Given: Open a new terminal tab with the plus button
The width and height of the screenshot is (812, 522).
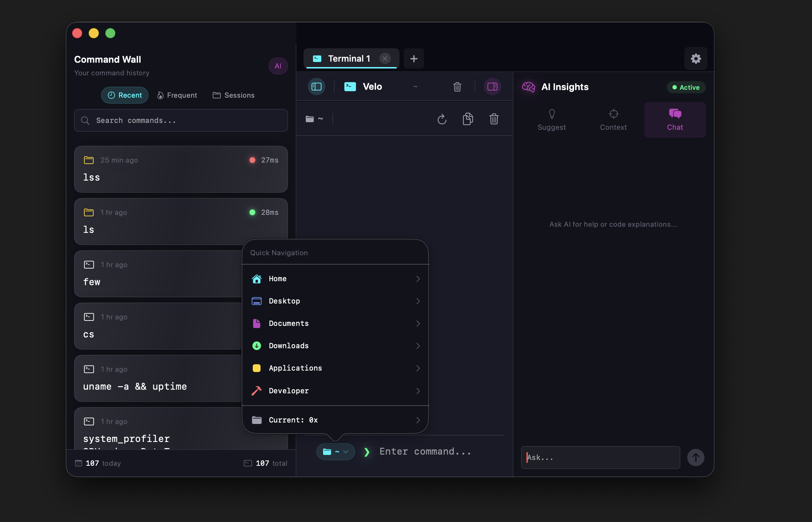Looking at the screenshot, I should point(414,58).
